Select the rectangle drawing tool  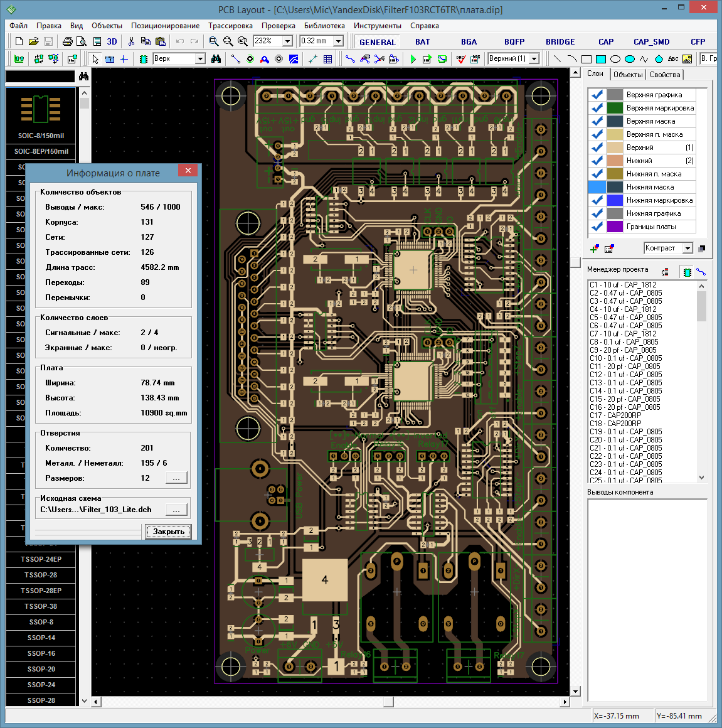click(587, 59)
